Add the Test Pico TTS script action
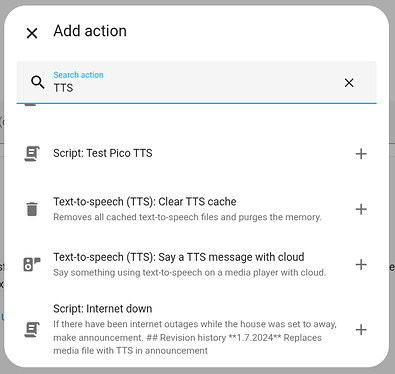The height and width of the screenshot is (374, 395). [361, 154]
